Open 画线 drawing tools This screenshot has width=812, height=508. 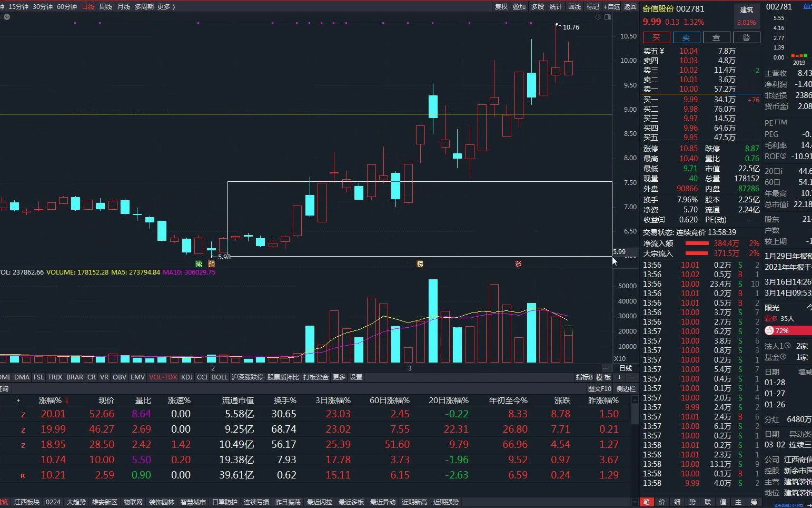point(575,6)
